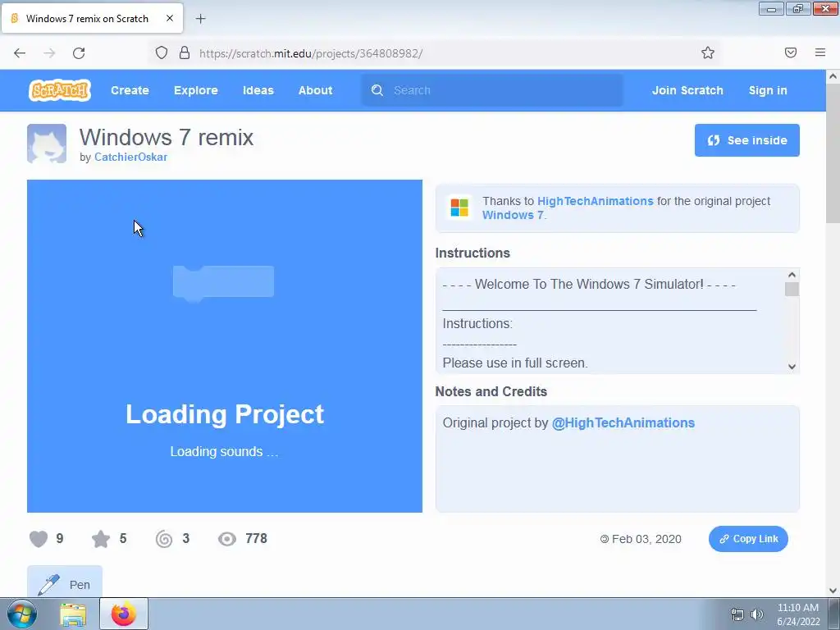The image size is (840, 630).
Task: Click the site security padlock icon
Action: (185, 52)
